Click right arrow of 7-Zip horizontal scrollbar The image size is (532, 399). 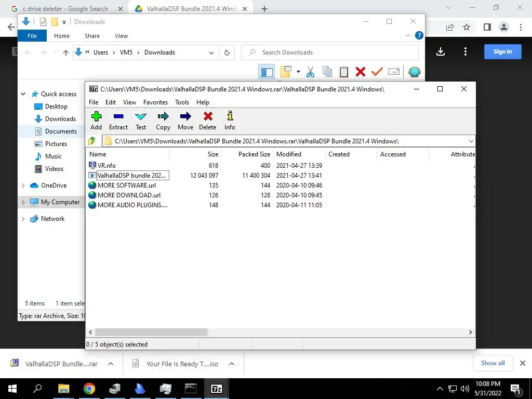click(471, 332)
